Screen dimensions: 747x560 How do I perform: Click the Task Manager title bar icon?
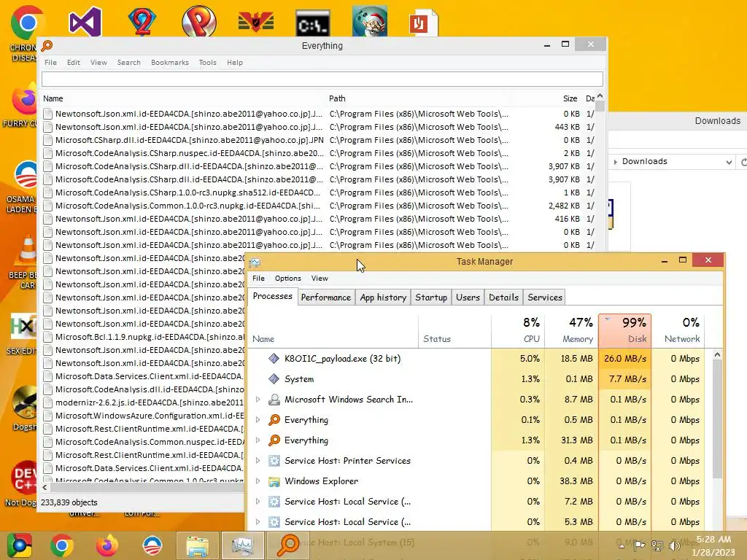coord(255,262)
